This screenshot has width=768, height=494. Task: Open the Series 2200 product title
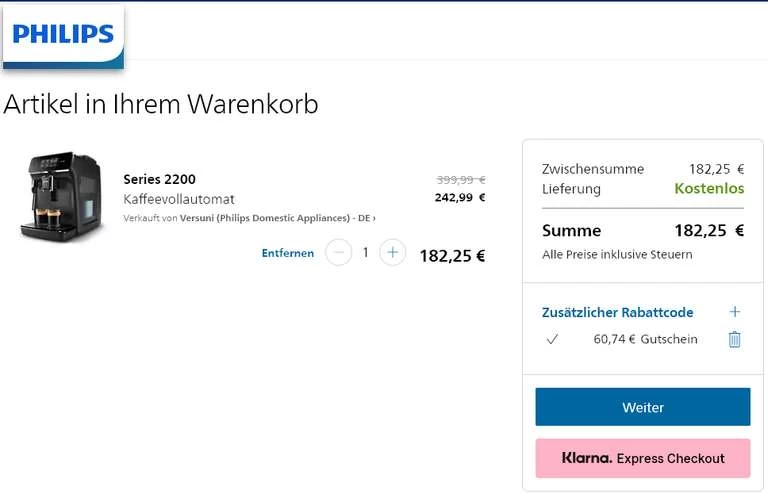159,179
